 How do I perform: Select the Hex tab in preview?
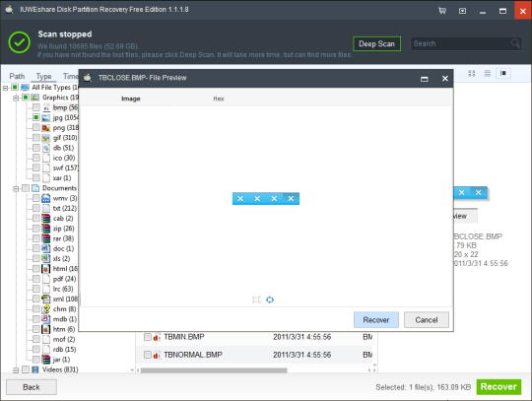pyautogui.click(x=219, y=99)
